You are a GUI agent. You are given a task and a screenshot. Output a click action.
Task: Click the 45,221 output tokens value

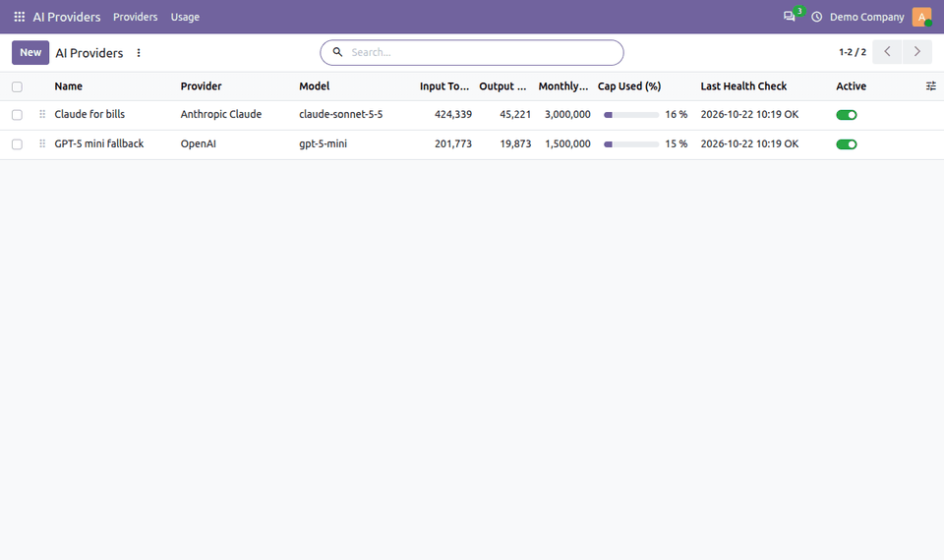coord(515,114)
